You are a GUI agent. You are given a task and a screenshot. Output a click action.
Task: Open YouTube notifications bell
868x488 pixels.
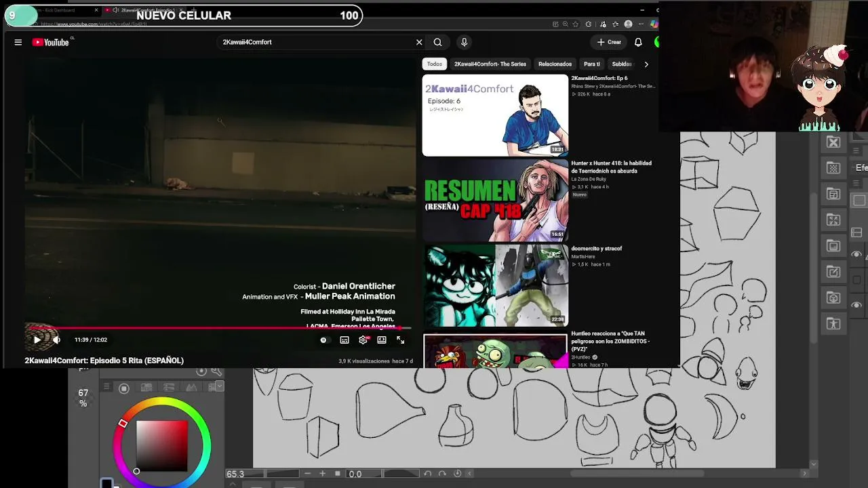click(x=638, y=42)
